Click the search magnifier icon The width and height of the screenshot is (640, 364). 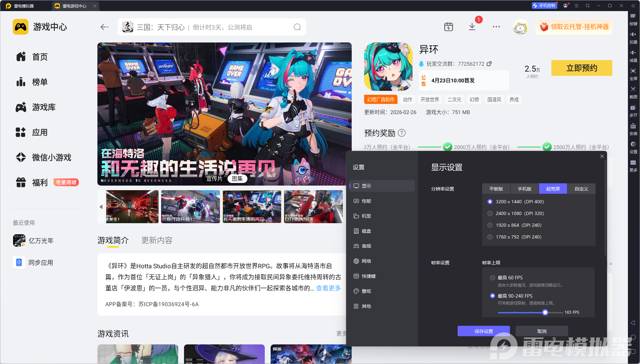click(297, 27)
